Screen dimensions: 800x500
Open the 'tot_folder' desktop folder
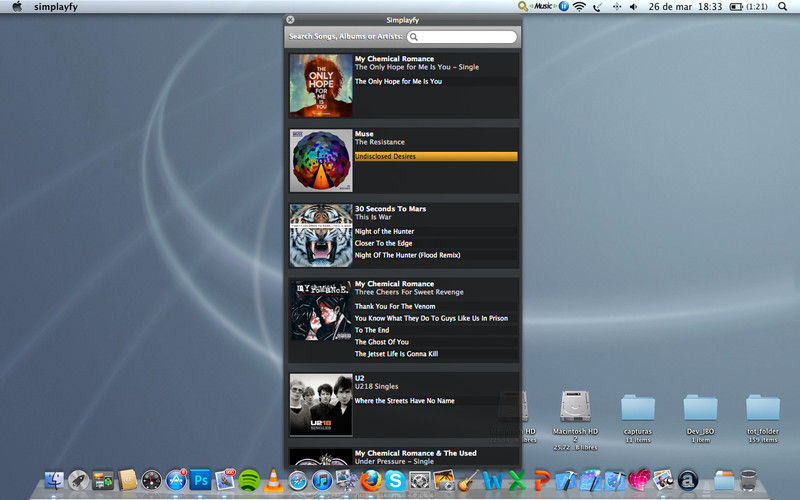tap(763, 408)
